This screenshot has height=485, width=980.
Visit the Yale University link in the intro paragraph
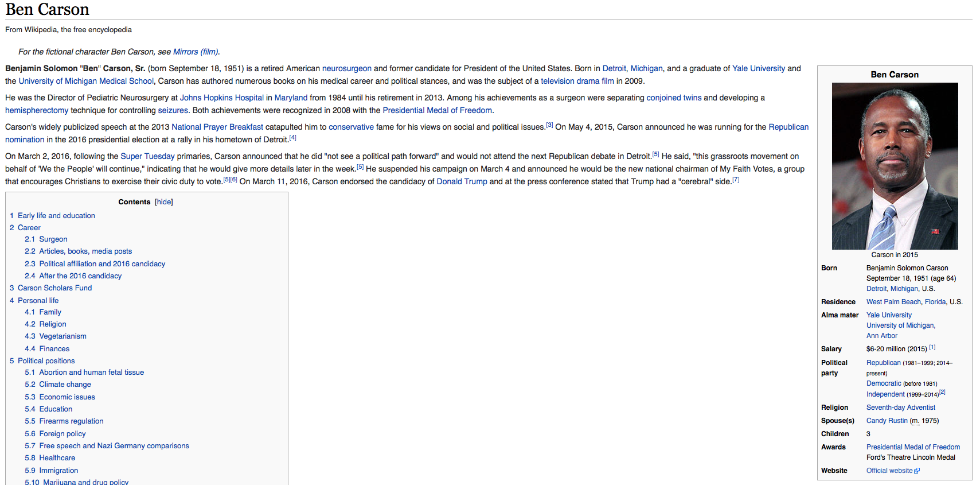coord(759,68)
